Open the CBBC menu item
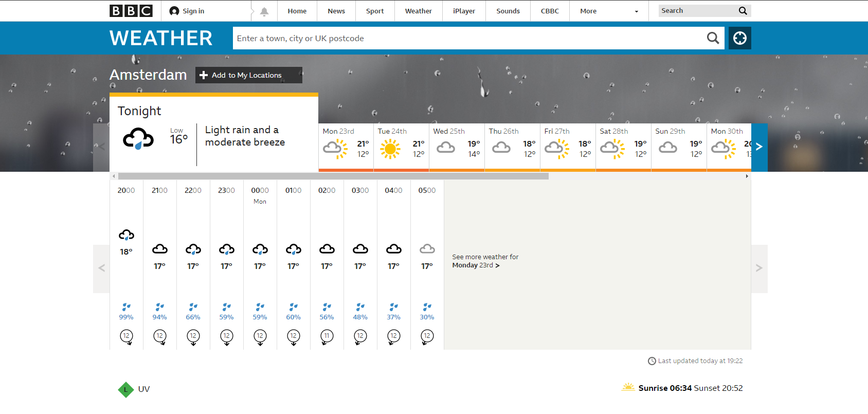This screenshot has width=868, height=414. [550, 11]
